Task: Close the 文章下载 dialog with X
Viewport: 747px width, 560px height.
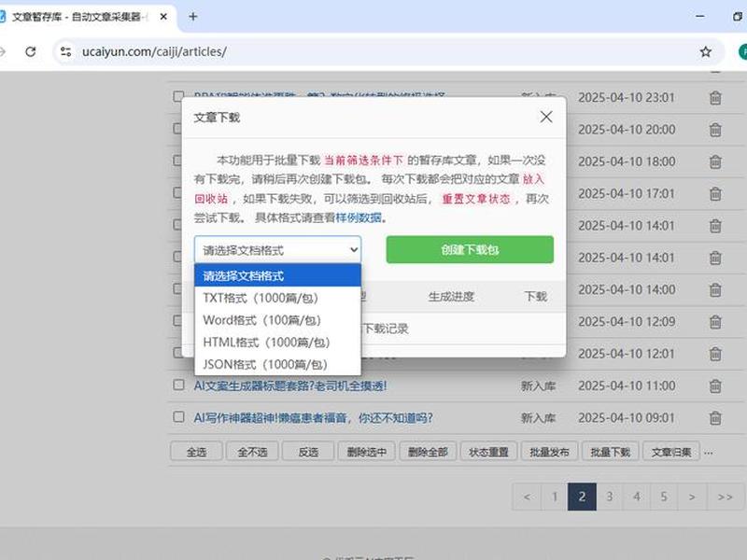Action: [546, 118]
